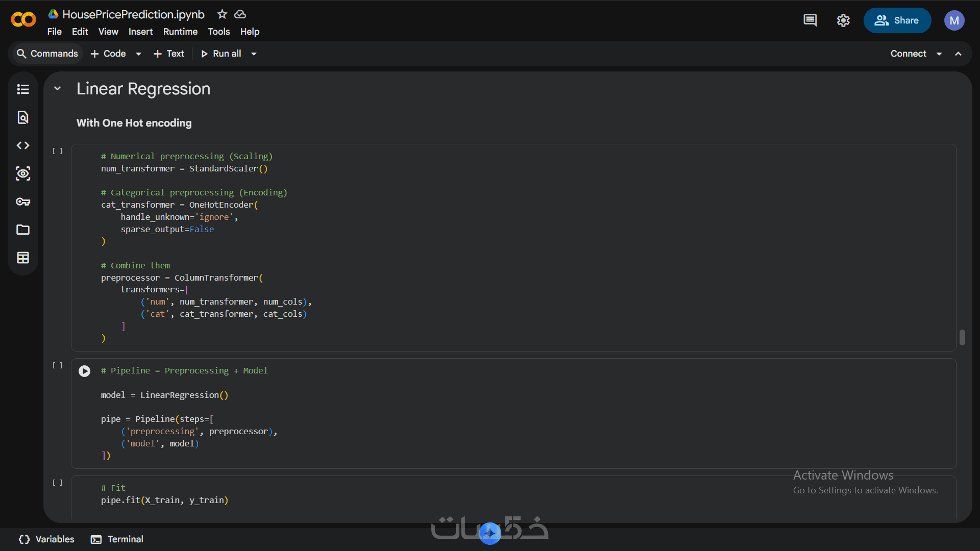Viewport: 980px width, 551px height.
Task: Open the comments panel icon
Action: click(x=810, y=20)
